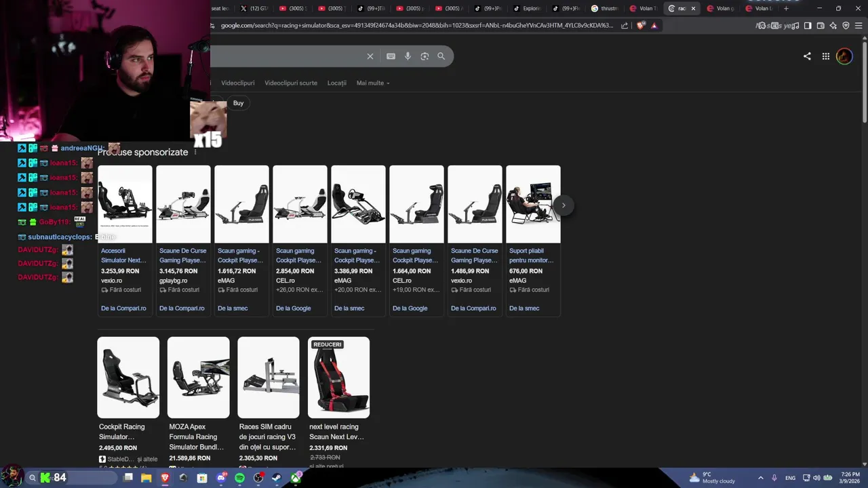Open Google Lens image search

425,56
